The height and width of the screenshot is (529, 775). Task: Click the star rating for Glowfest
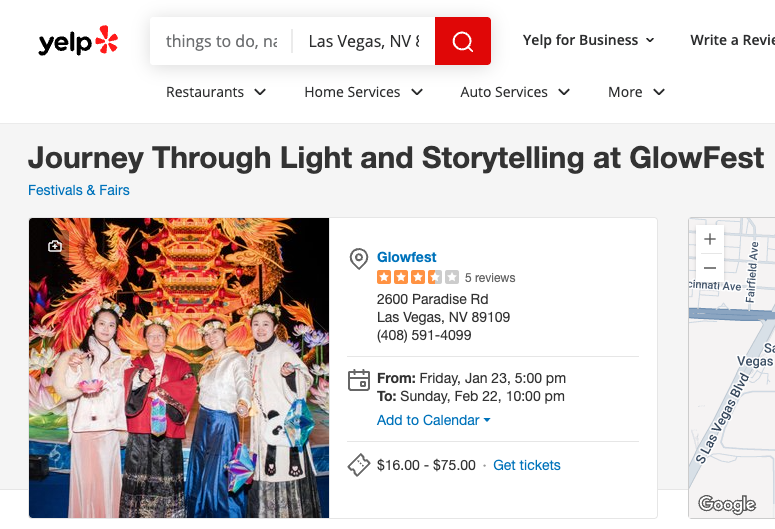point(417,277)
